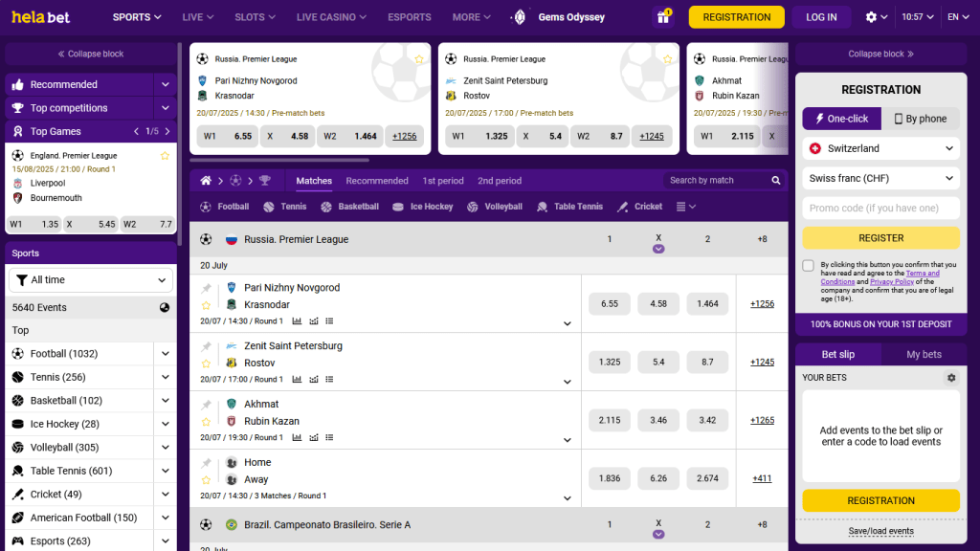Image resolution: width=980 pixels, height=551 pixels.
Task: Open the gift bonuses icon
Action: [x=663, y=17]
